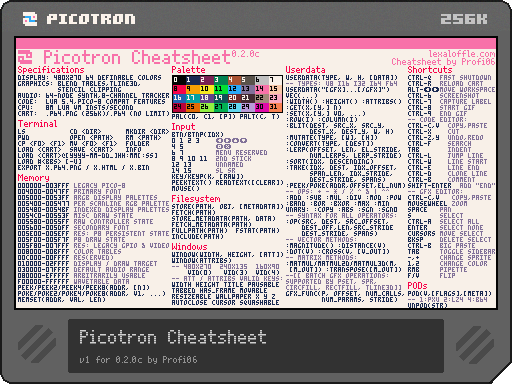Click the X controller button icon

[227, 146]
